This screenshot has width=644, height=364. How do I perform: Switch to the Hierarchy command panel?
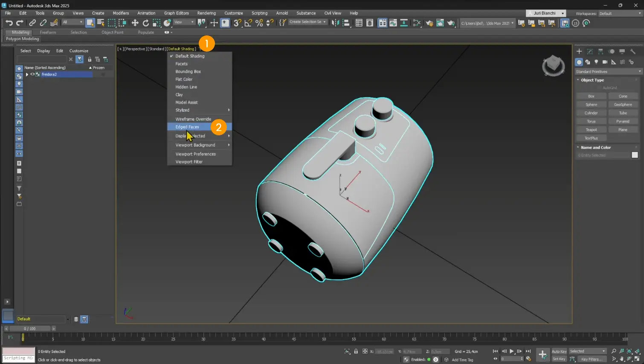pyautogui.click(x=600, y=51)
